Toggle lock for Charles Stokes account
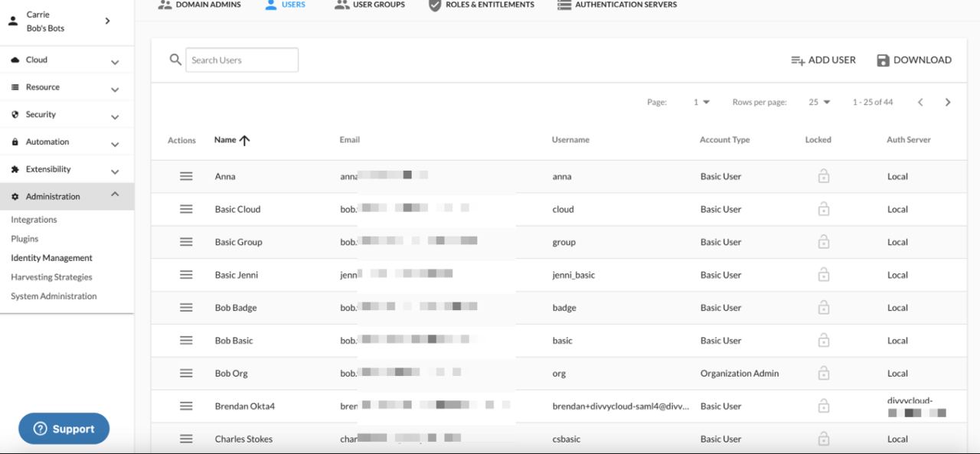 click(824, 439)
